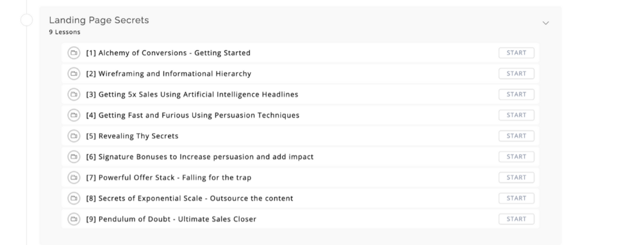Click the Landing Page Secrets section heading
Image resolution: width=644 pixels, height=245 pixels.
[99, 20]
